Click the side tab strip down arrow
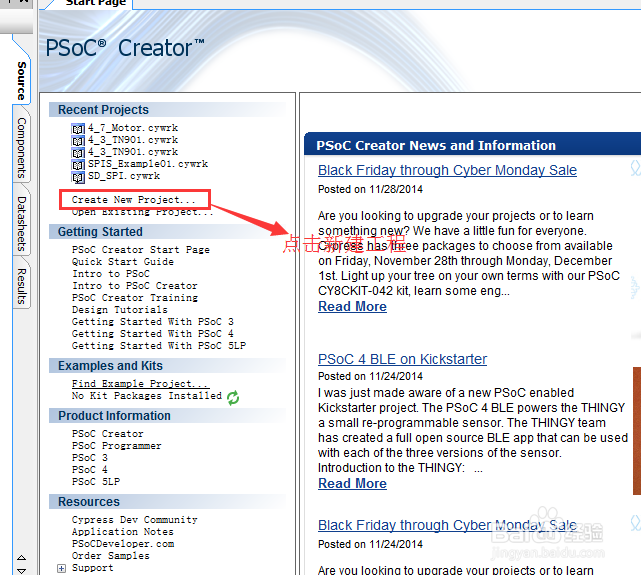Viewport: 641px width, 575px height. (x=22, y=571)
